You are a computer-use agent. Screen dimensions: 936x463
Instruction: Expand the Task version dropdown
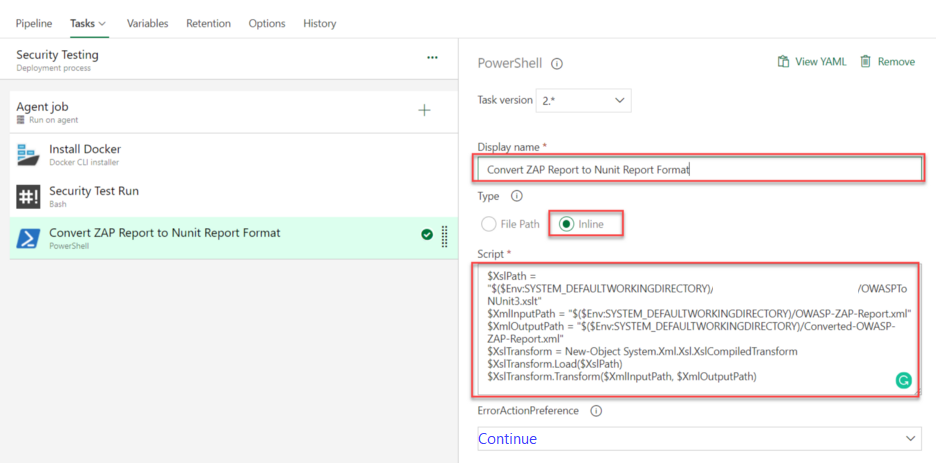(x=584, y=101)
